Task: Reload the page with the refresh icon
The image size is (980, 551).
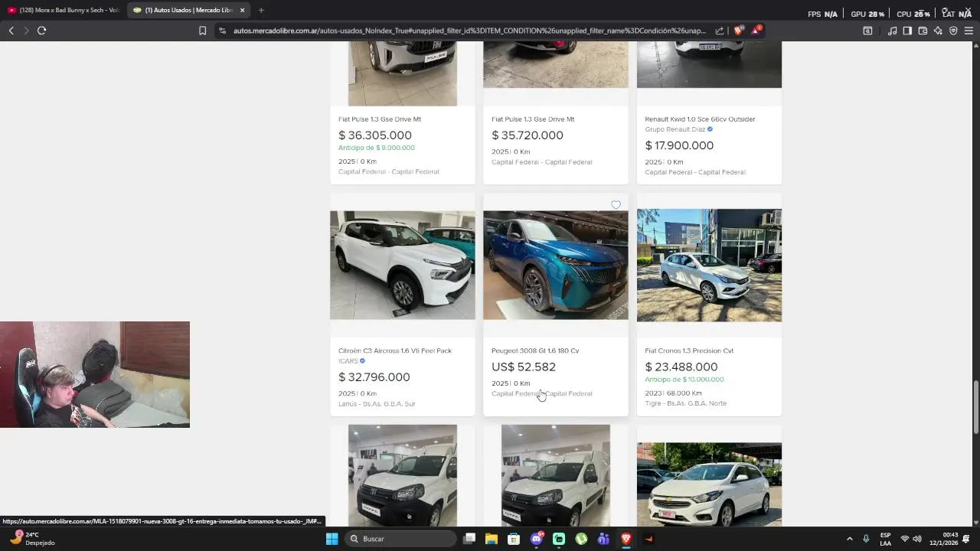Action: (x=41, y=31)
